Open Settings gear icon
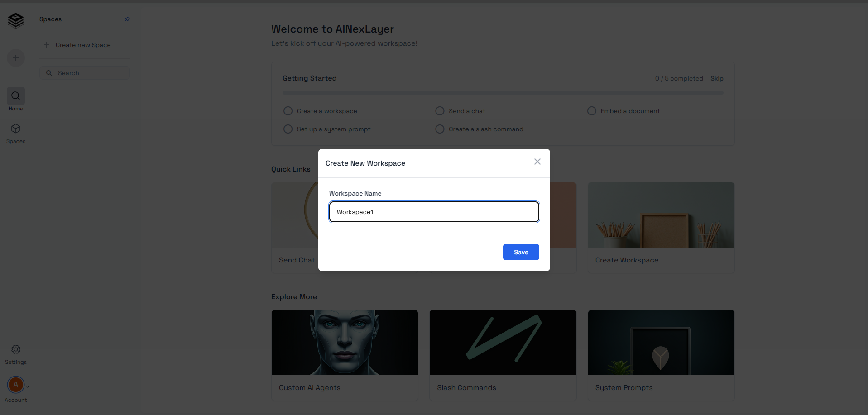 tap(16, 349)
